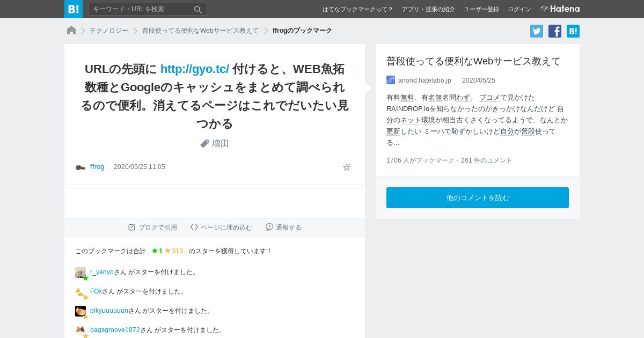
Task: Open article title in the right panel
Action: point(473,61)
